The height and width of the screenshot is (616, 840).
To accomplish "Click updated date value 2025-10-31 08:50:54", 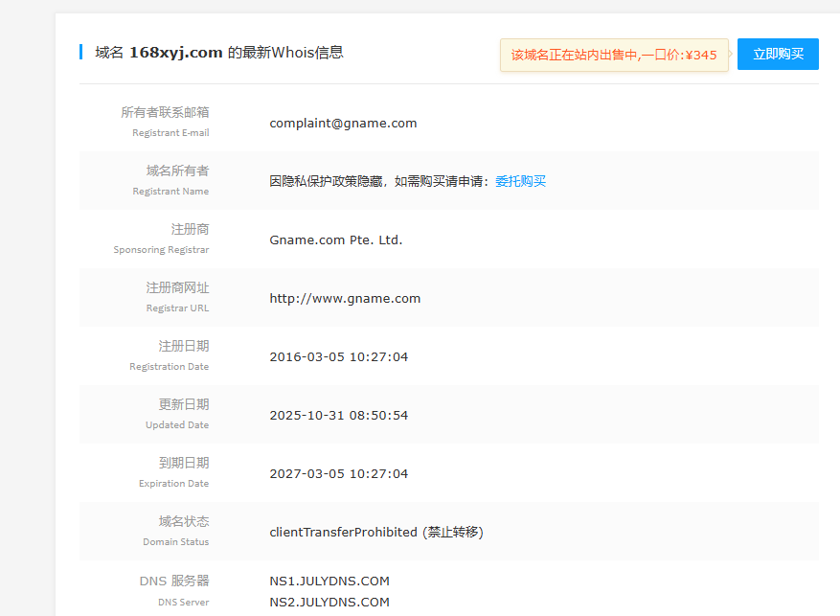I will pyautogui.click(x=339, y=415).
